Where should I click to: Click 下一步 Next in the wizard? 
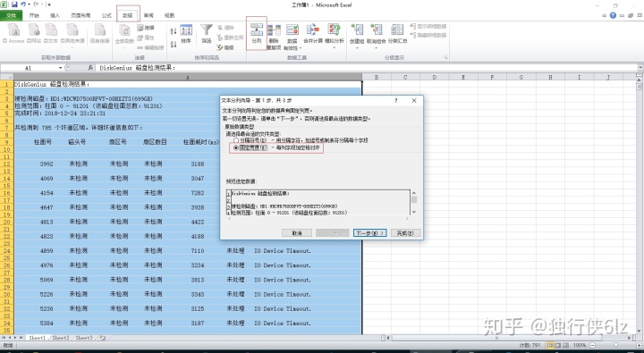coord(369,232)
